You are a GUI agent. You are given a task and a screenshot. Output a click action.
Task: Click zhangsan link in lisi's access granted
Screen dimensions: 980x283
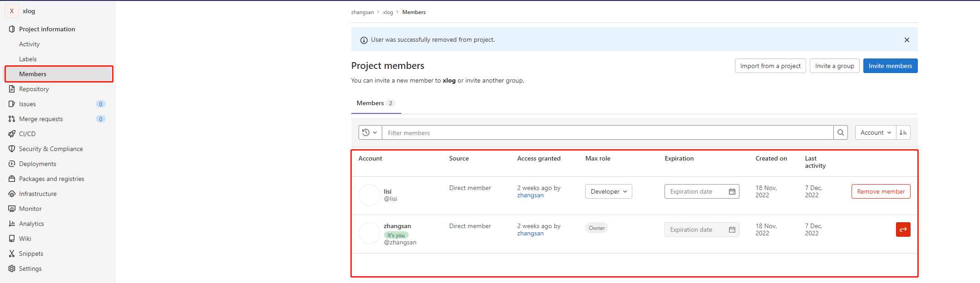pos(530,195)
